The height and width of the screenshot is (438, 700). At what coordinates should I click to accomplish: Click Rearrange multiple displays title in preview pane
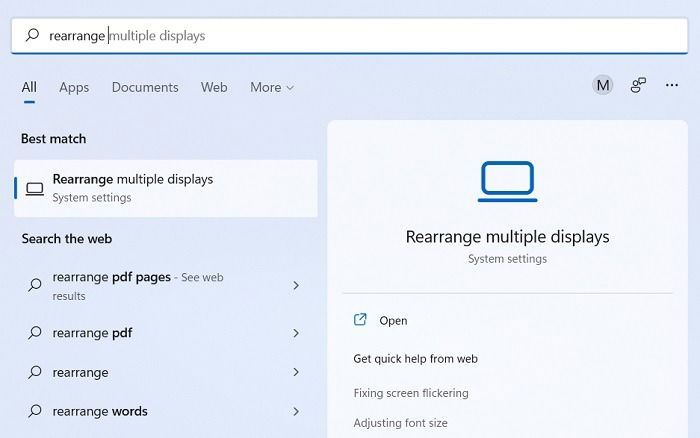508,237
